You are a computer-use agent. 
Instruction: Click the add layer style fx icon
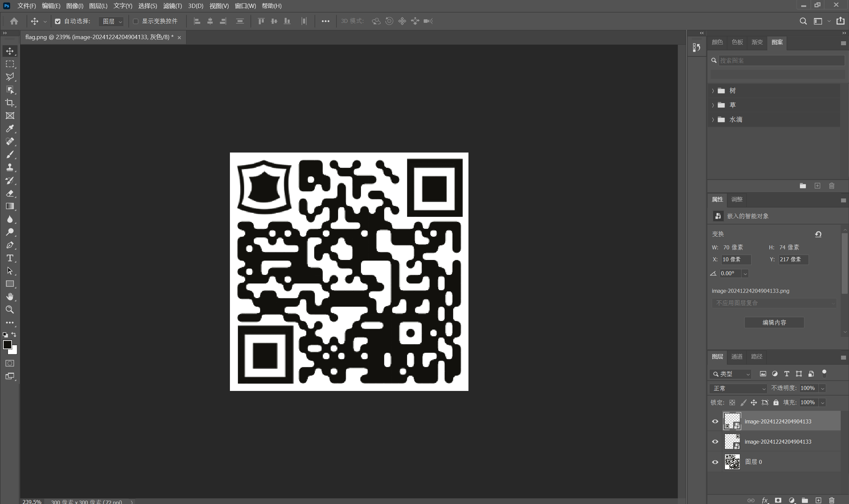coord(765,500)
